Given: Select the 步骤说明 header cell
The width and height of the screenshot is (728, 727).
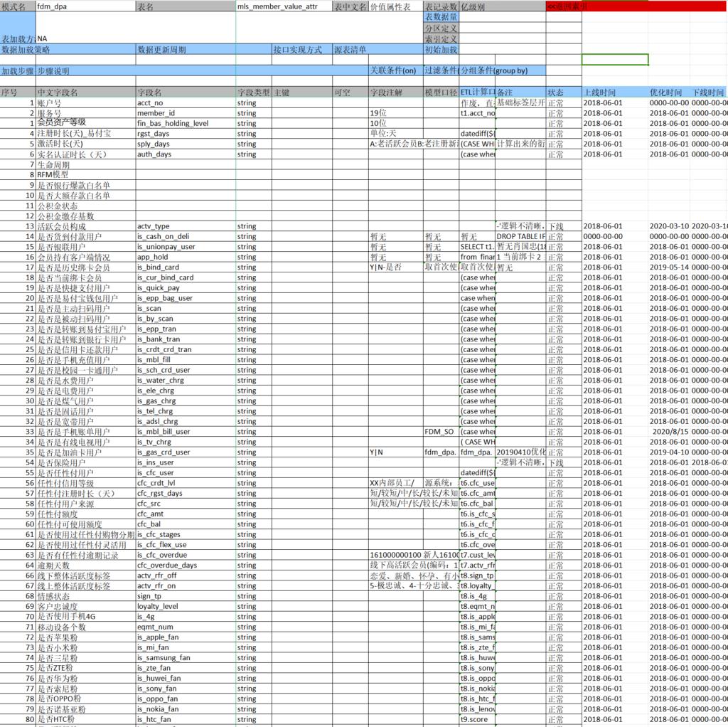Looking at the screenshot, I should [x=202, y=71].
